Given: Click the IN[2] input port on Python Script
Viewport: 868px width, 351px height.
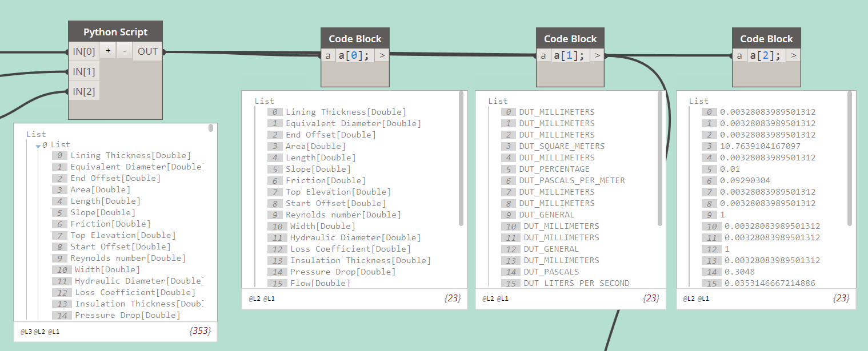Looking at the screenshot, I should (83, 90).
